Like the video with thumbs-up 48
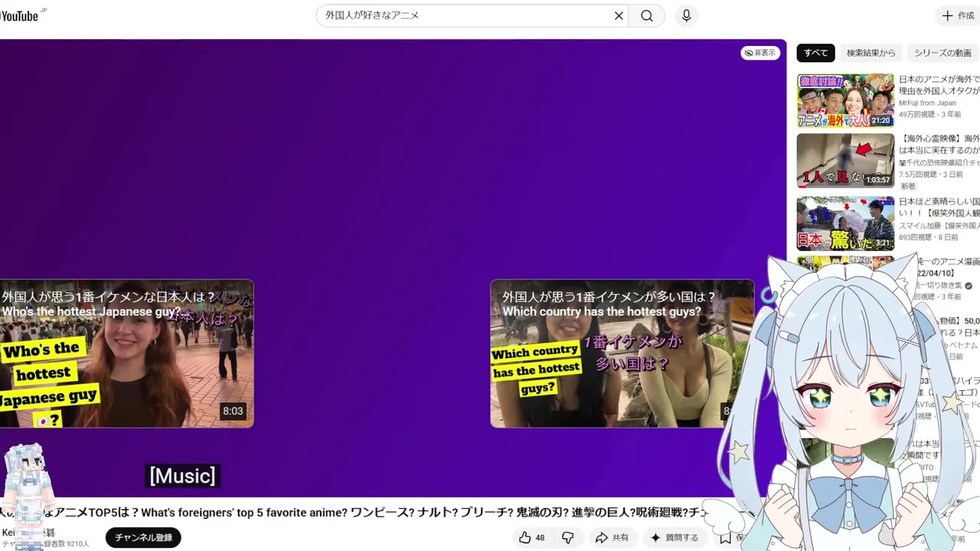 point(531,538)
